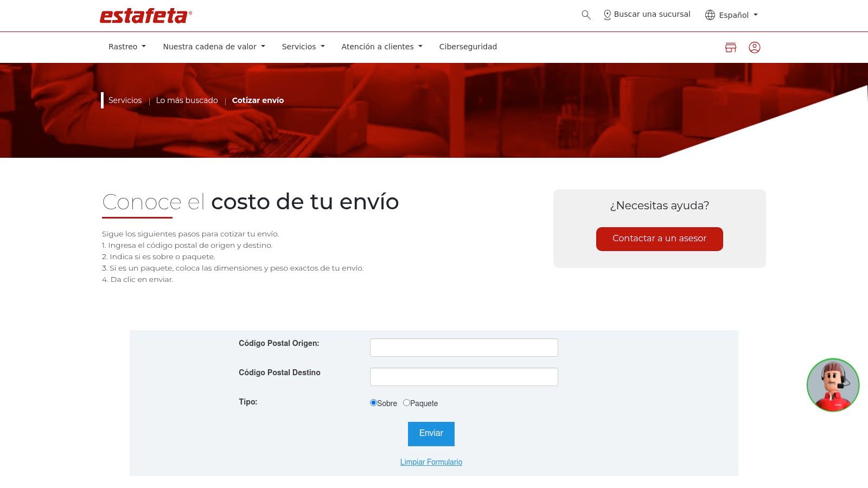Click the red vertical bar beside Servicios breadcrumb
The height and width of the screenshot is (488, 868).
point(103,100)
